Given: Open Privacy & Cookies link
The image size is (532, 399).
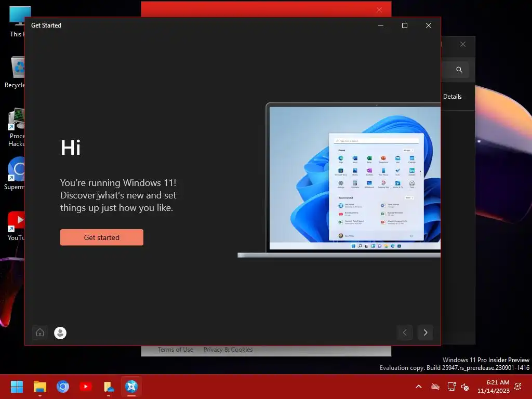Looking at the screenshot, I should click(x=228, y=350).
